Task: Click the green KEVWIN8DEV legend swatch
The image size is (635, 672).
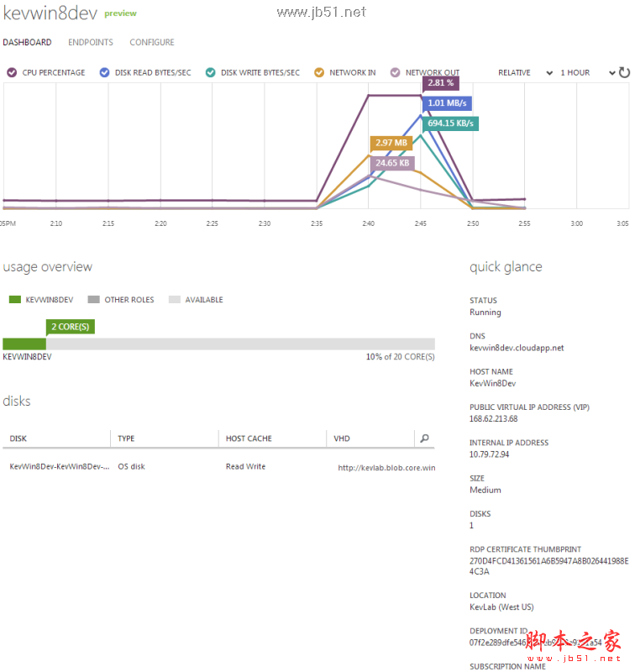Action: [x=14, y=300]
